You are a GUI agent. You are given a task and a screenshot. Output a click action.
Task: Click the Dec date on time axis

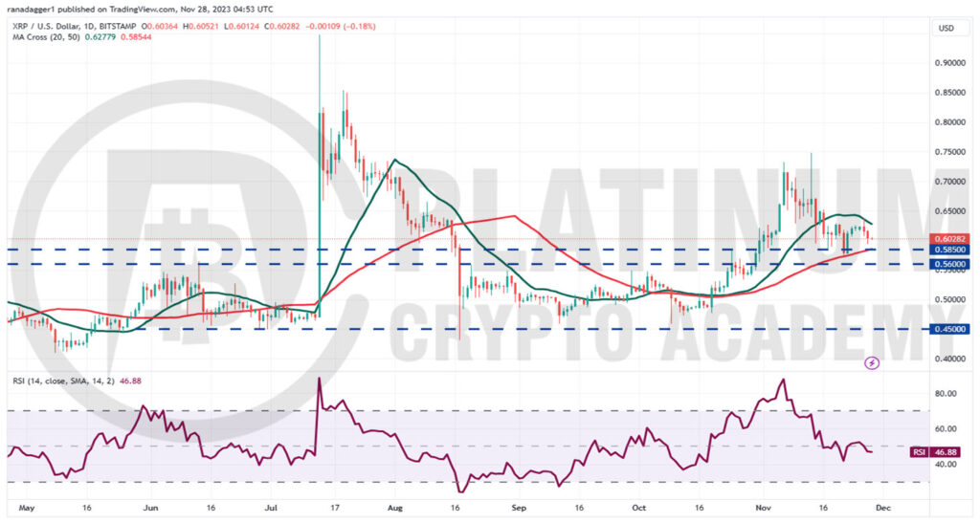pos(883,508)
